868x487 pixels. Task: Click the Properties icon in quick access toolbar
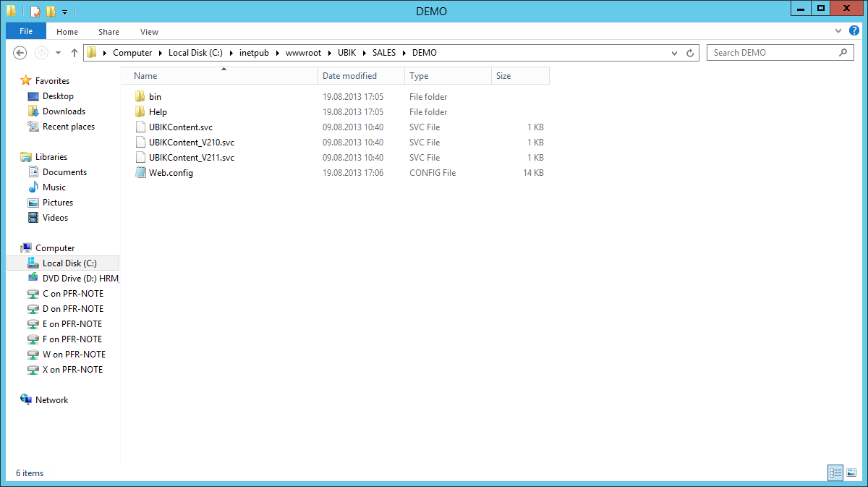tap(35, 11)
